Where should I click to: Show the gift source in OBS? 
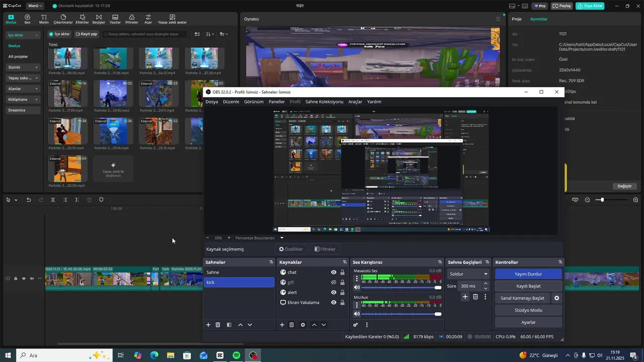click(334, 282)
